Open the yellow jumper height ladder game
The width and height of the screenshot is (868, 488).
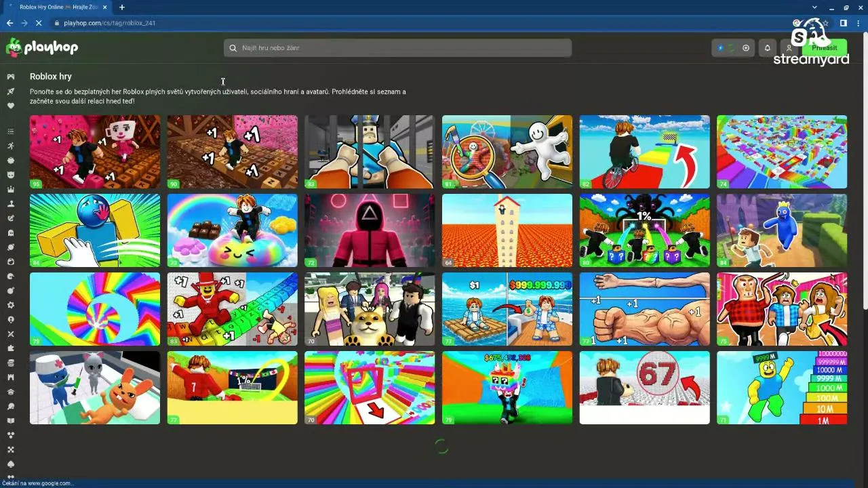[782, 388]
